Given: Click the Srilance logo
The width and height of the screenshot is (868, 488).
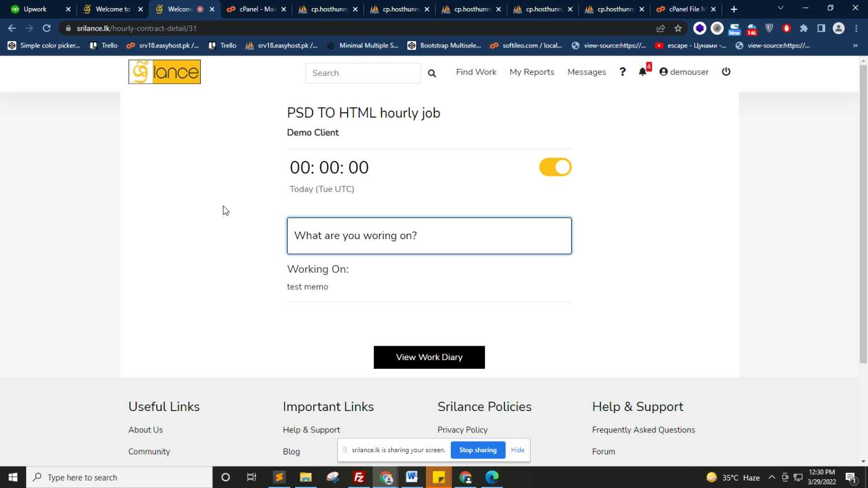Looking at the screenshot, I should 164,72.
